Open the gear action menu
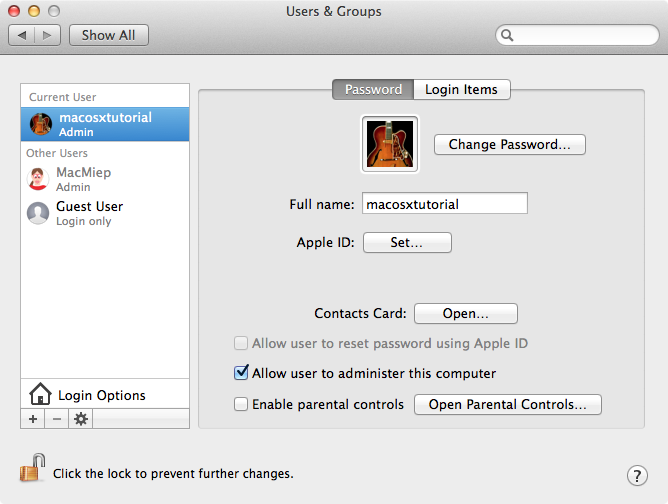The image size is (668, 504). [81, 419]
